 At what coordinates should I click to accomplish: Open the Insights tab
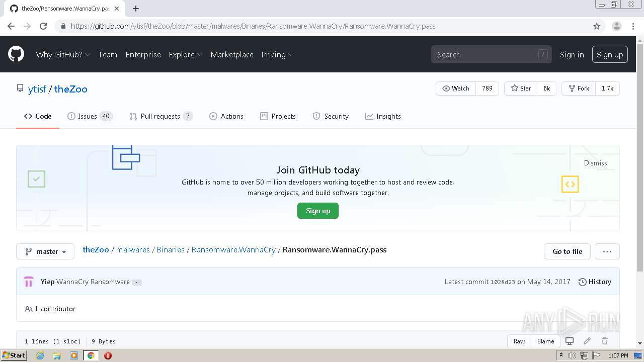383,116
